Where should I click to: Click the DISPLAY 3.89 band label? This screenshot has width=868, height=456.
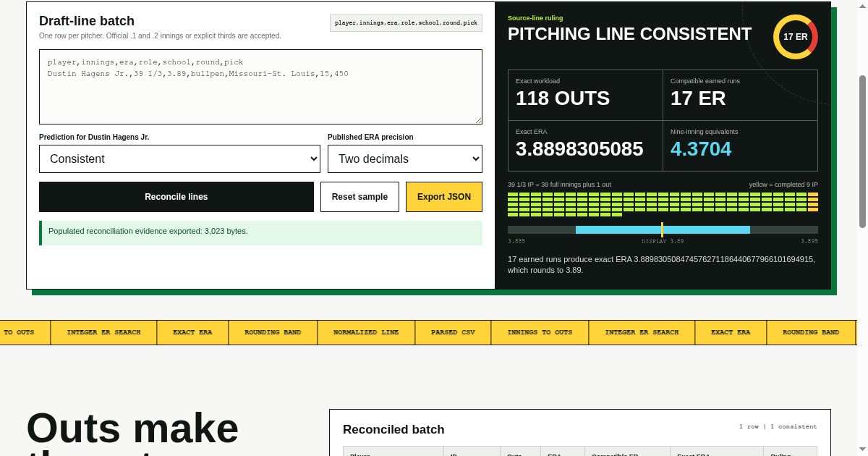pos(663,242)
